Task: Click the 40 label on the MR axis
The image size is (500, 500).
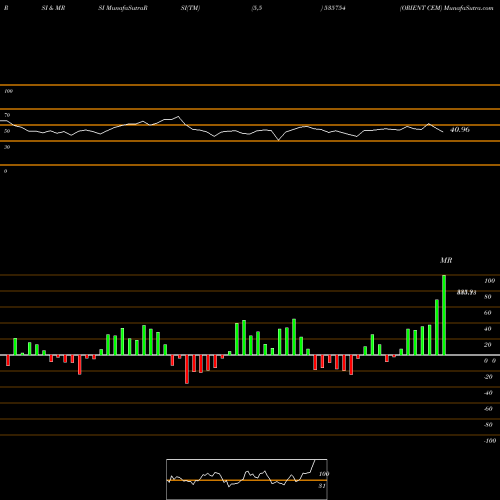Action: point(488,329)
